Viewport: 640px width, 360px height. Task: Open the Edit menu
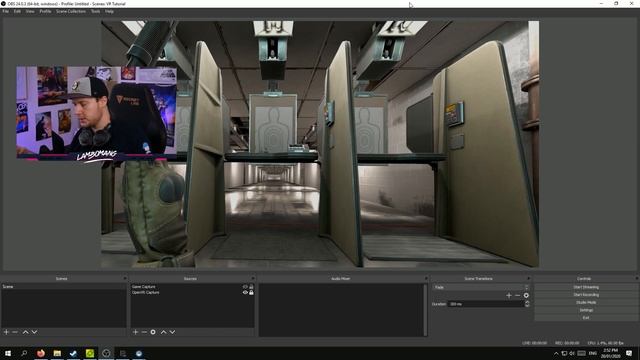pos(17,11)
